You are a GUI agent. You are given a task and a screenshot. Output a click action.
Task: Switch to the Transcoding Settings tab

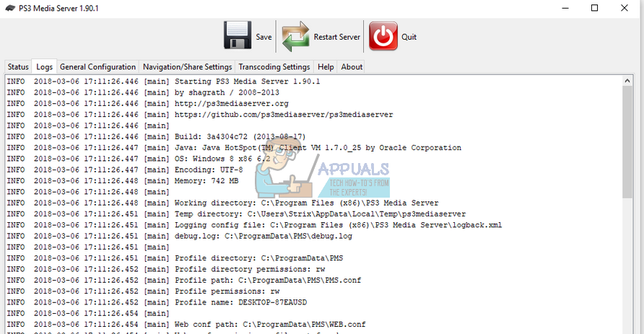click(x=274, y=67)
